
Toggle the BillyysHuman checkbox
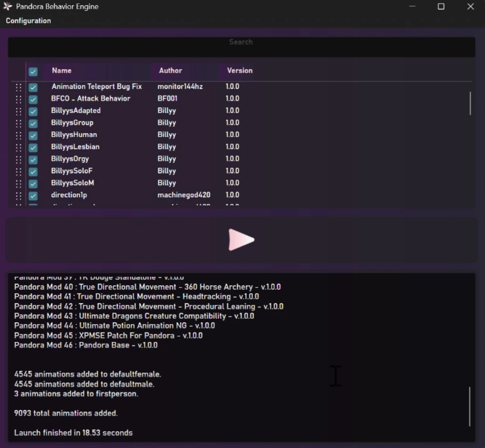click(33, 135)
